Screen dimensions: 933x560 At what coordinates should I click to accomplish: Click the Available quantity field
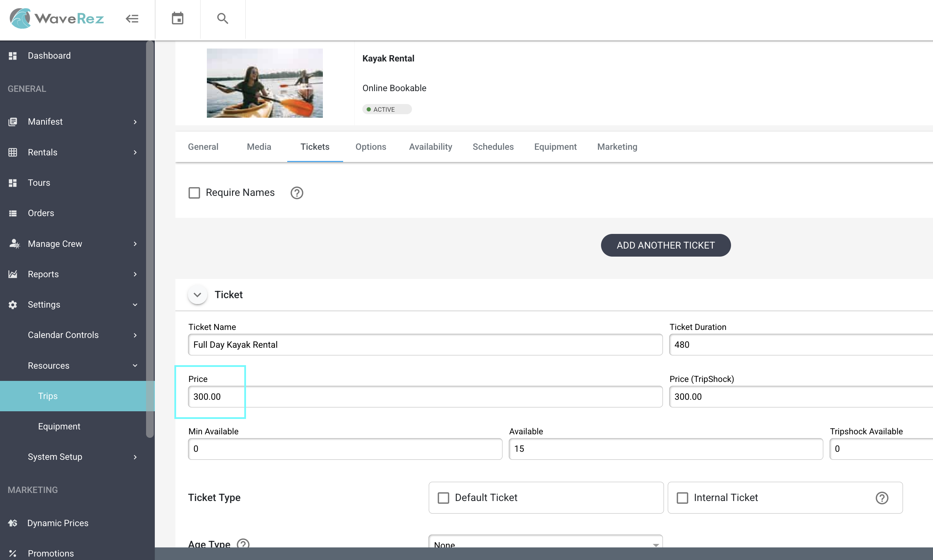coord(666,449)
